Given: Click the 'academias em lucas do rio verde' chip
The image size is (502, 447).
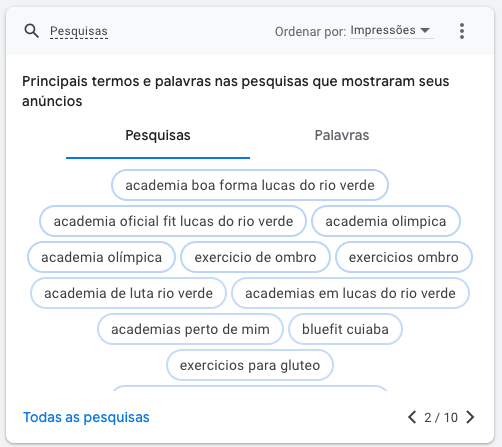Looking at the screenshot, I should (x=350, y=293).
